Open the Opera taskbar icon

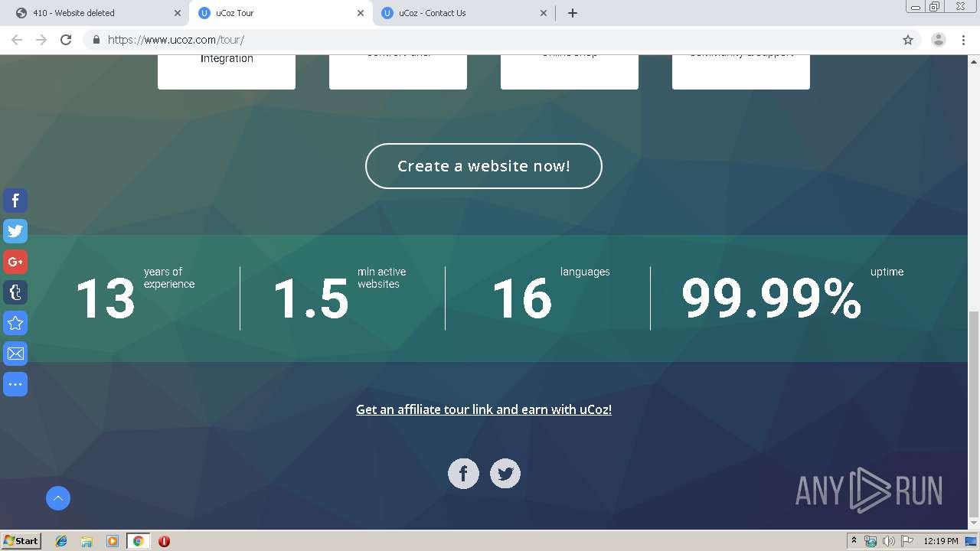[164, 541]
